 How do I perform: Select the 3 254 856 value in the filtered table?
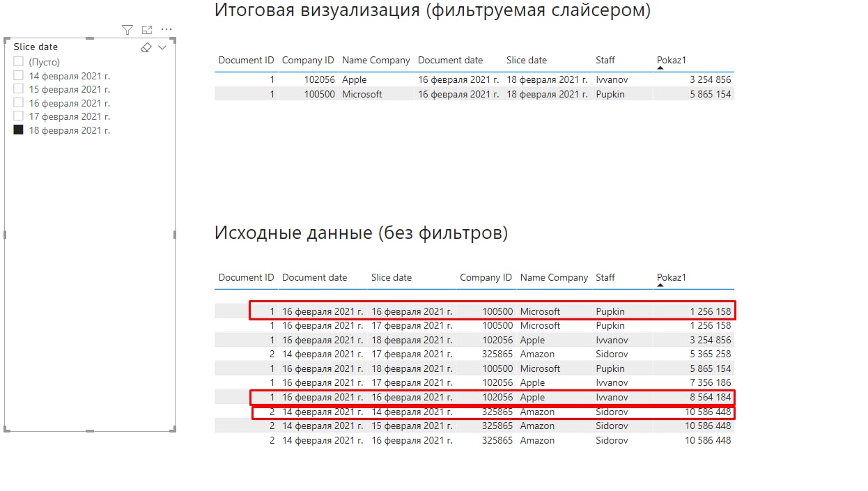click(x=711, y=80)
